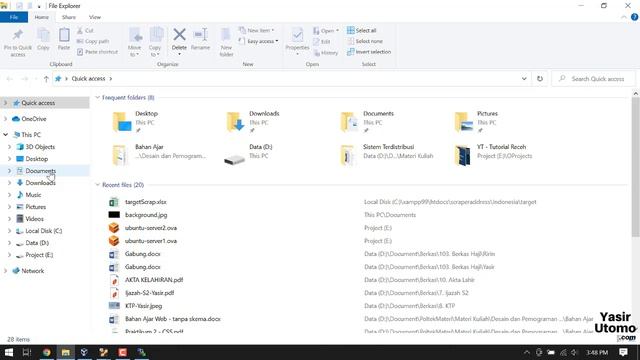This screenshot has width=640, height=360.
Task: Select the background.jpg file
Action: pyautogui.click(x=146, y=215)
